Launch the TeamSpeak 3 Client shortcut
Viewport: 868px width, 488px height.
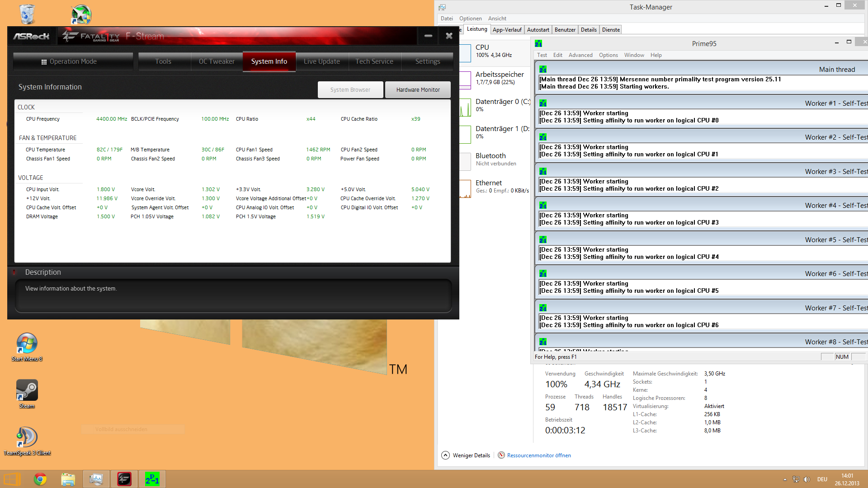27,437
